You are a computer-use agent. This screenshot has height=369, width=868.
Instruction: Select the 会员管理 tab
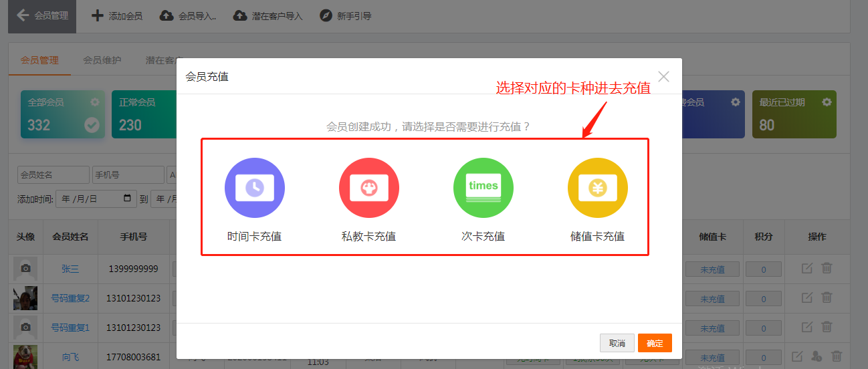point(39,60)
